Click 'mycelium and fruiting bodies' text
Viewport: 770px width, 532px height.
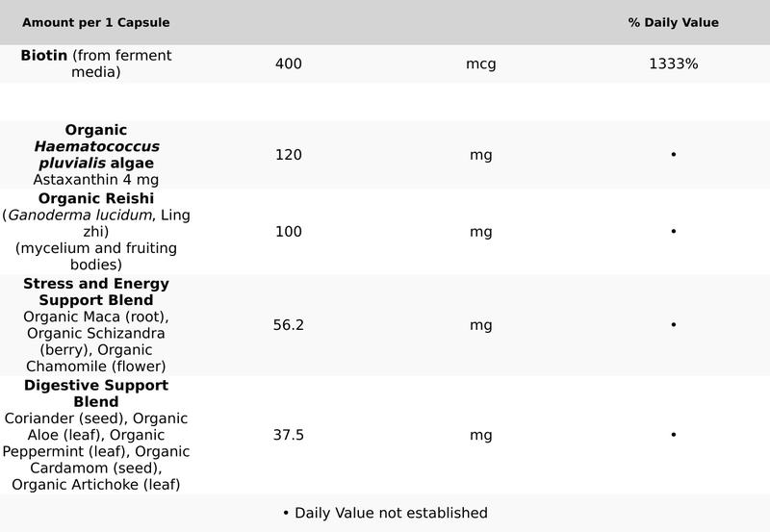coord(96,256)
